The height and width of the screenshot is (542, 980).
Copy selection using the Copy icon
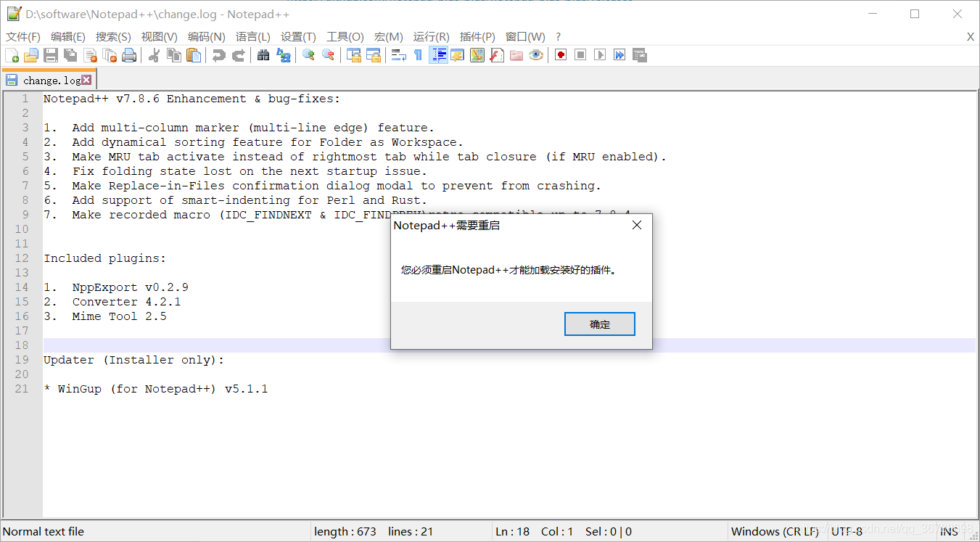(173, 55)
